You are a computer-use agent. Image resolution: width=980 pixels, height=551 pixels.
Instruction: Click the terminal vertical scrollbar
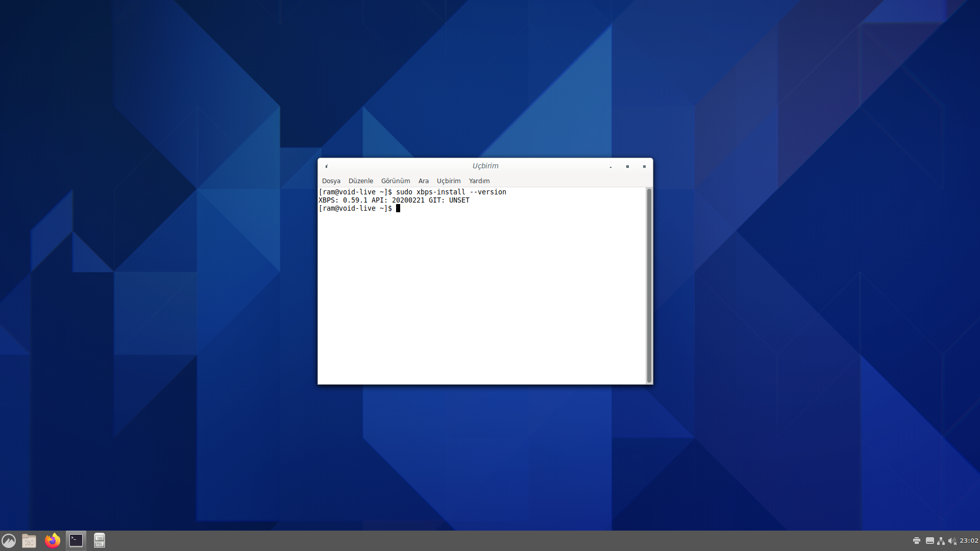[x=649, y=286]
